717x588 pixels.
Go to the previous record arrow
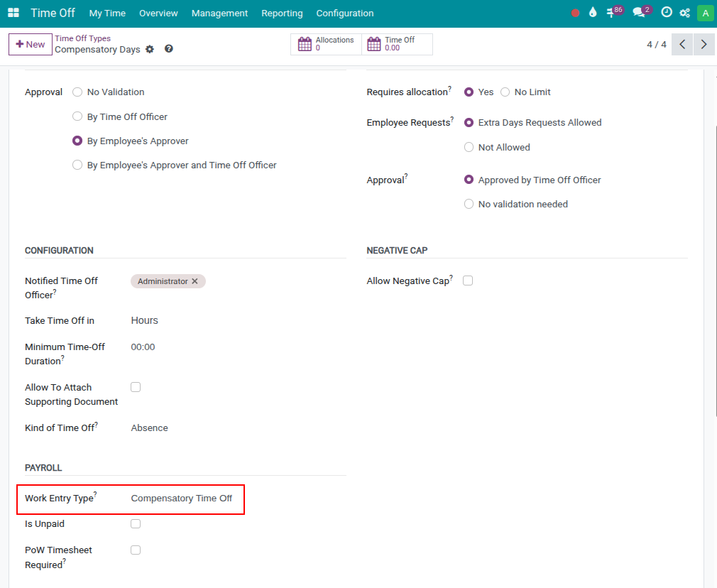point(682,45)
